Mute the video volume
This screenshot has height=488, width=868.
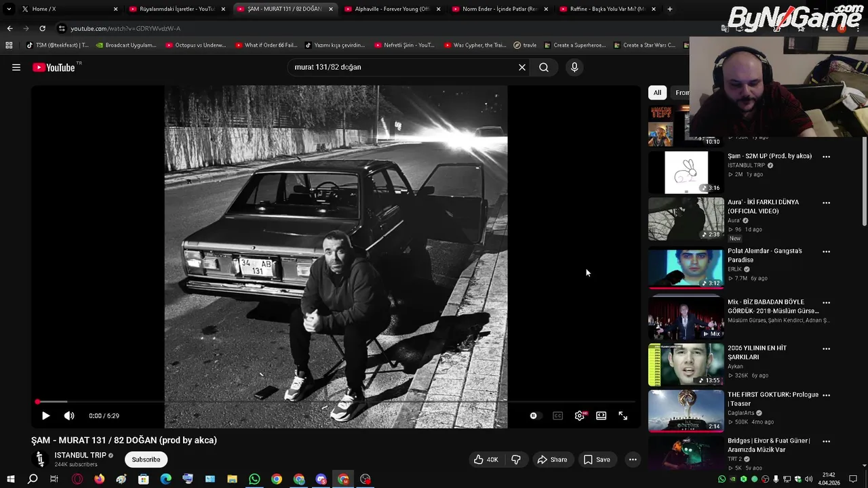(69, 415)
